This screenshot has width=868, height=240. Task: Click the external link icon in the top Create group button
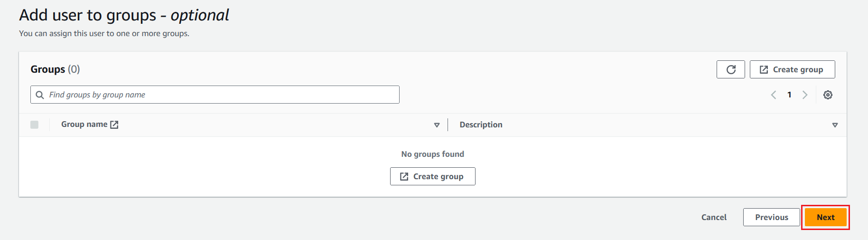tap(764, 70)
